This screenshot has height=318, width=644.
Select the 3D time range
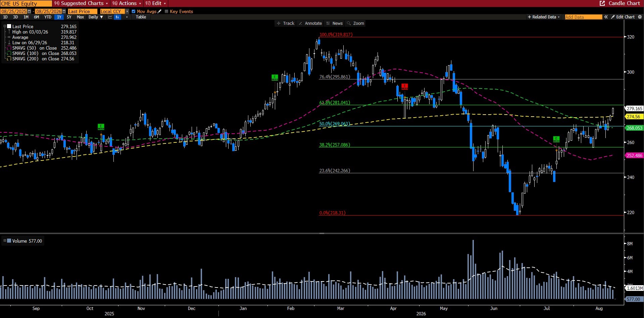(x=15, y=17)
